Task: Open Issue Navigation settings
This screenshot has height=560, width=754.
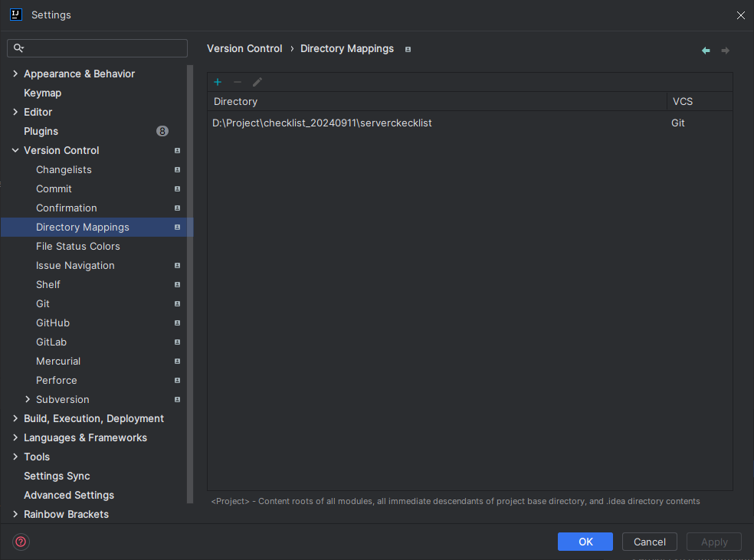Action: [75, 265]
